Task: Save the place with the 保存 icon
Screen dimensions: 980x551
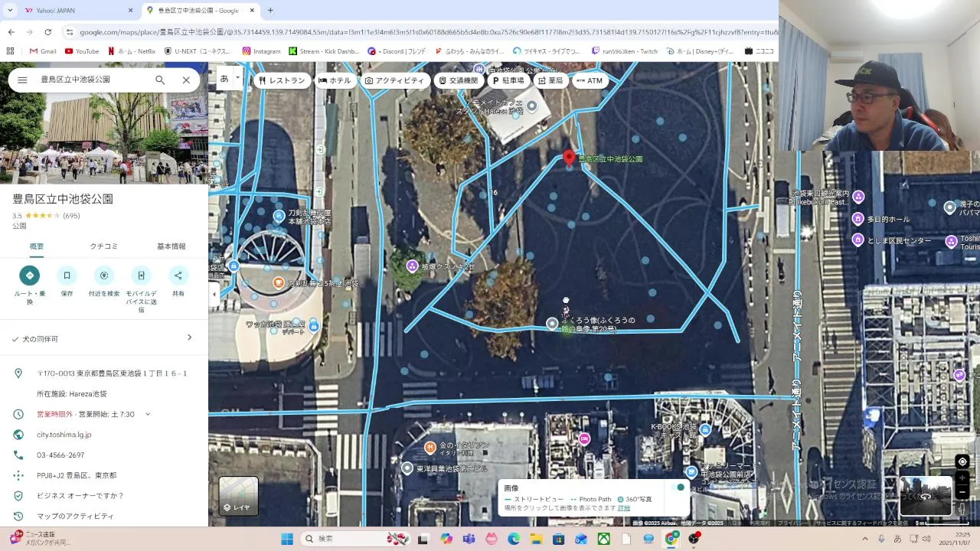Action: click(x=67, y=275)
